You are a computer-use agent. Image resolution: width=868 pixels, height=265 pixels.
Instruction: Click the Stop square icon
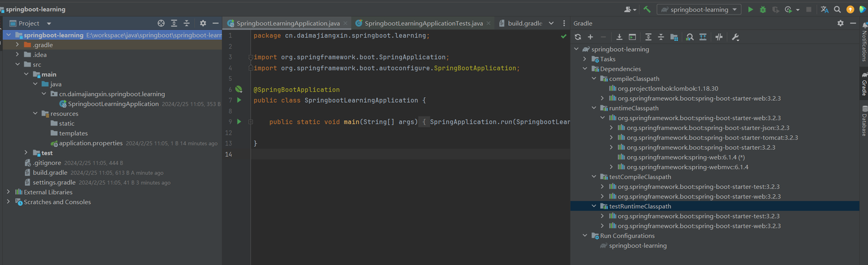809,10
